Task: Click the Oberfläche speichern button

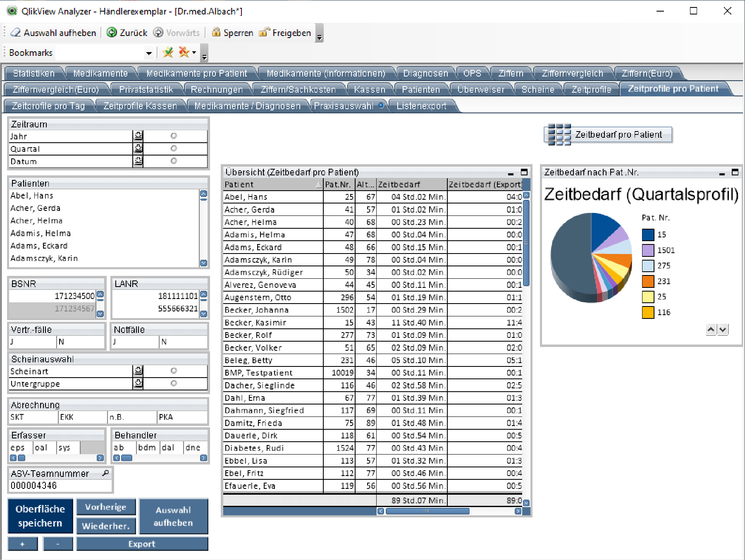Action: (40, 516)
